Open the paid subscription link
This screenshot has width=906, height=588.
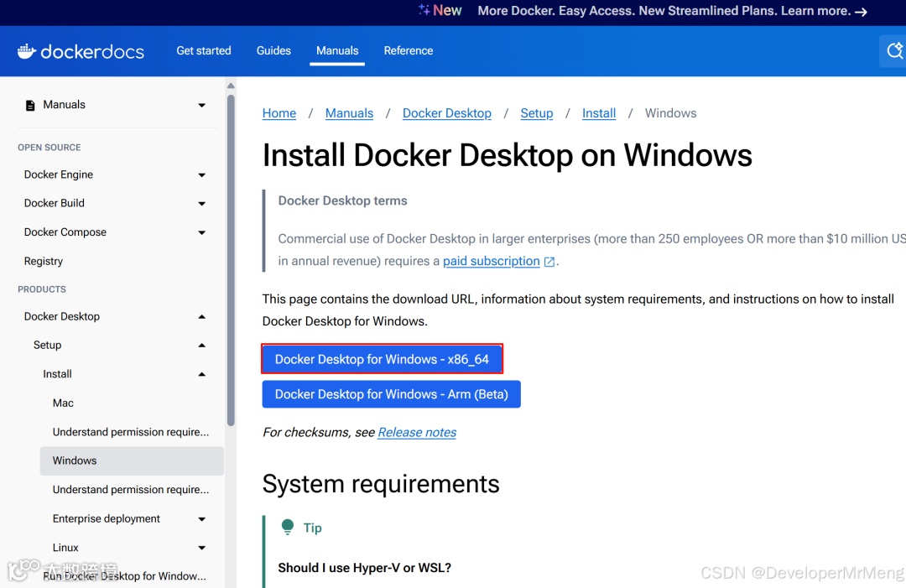pos(491,261)
